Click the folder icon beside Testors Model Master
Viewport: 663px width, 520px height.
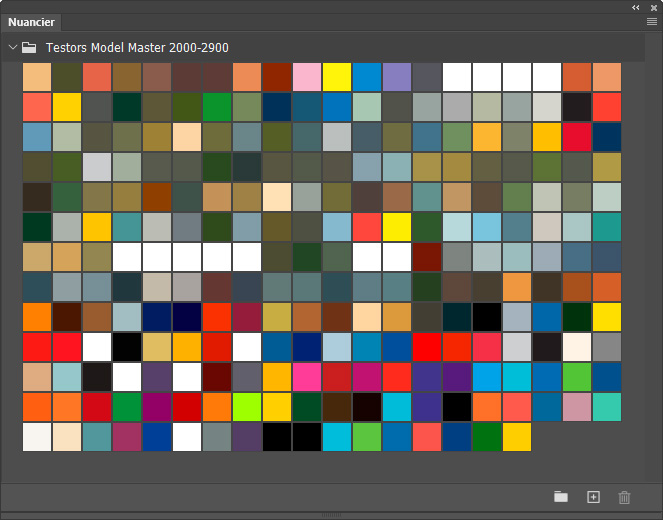click(30, 47)
